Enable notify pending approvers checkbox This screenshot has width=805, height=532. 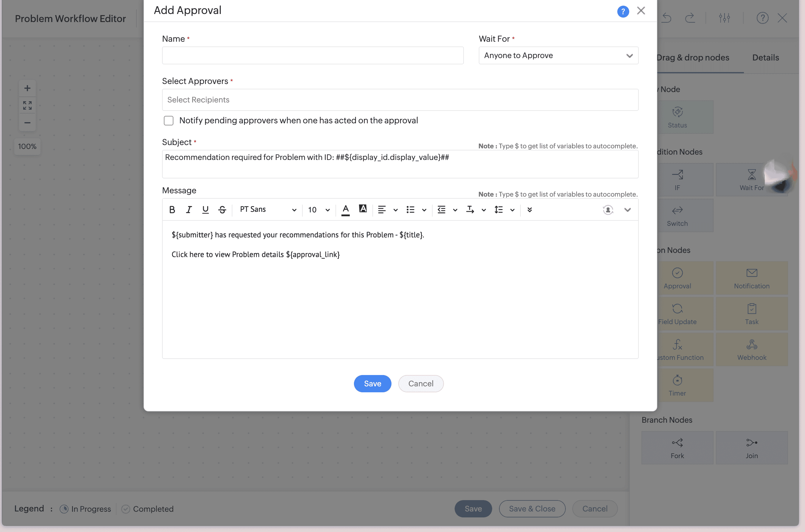point(169,121)
